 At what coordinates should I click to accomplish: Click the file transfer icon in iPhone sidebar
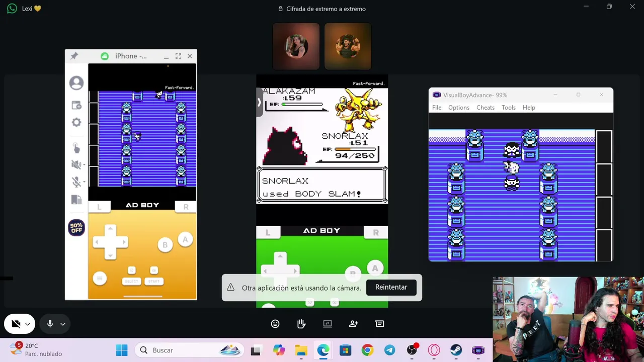[76, 200]
